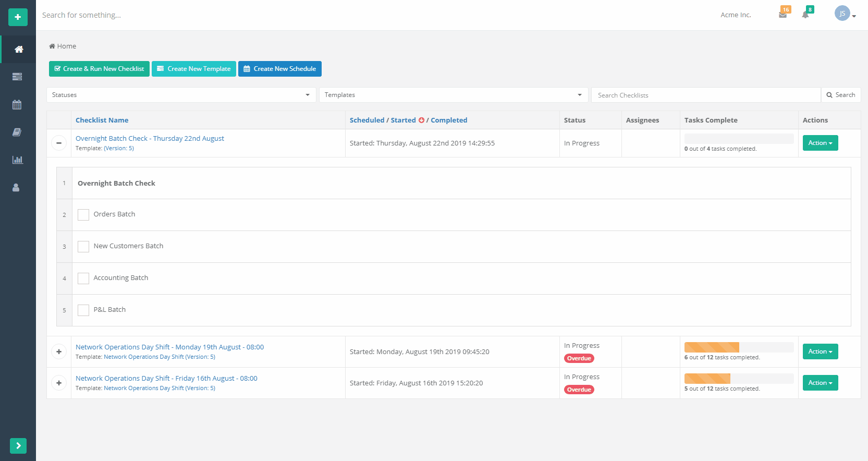This screenshot has width=868, height=461.
Task: Click the Home breadcrumb
Action: [x=63, y=46]
